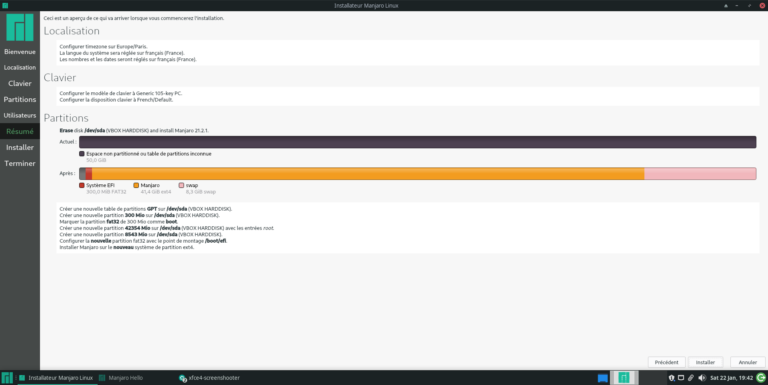Click the '8543 Mio' partition line
The width and height of the screenshot is (768, 385).
[x=141, y=234]
